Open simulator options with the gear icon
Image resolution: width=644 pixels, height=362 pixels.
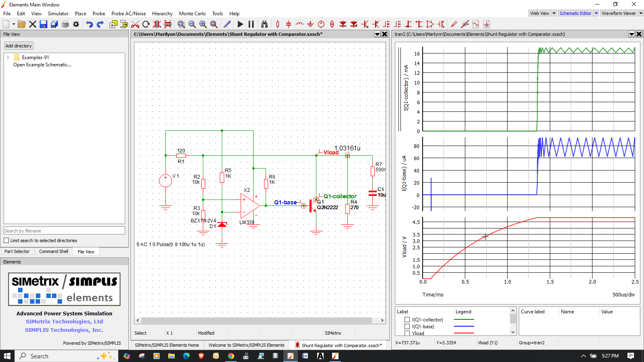click(76, 24)
